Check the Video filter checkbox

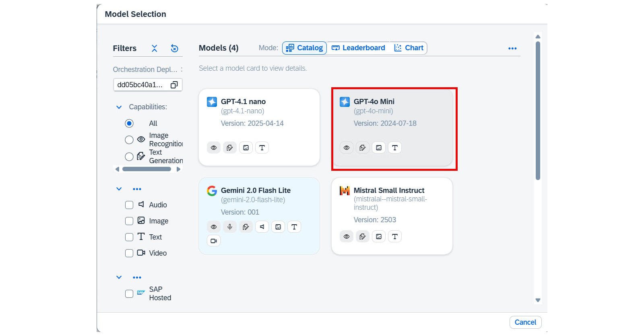(x=129, y=253)
